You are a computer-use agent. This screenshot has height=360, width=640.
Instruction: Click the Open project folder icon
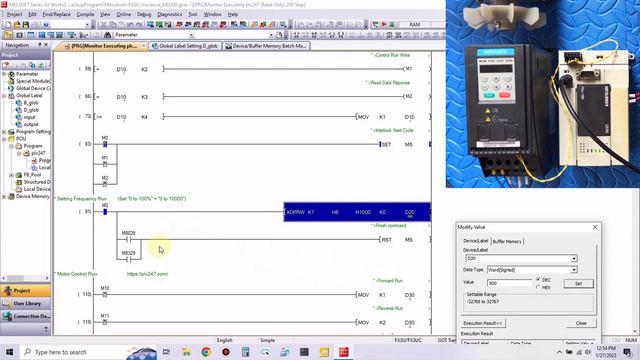click(x=17, y=25)
